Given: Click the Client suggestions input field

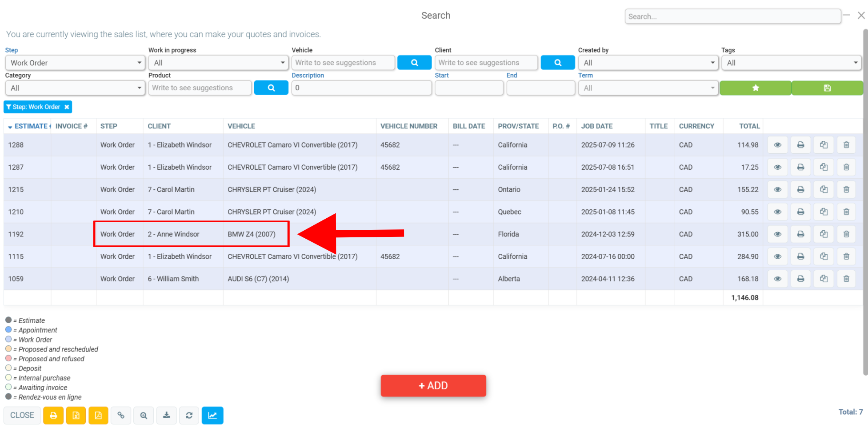Looking at the screenshot, I should tap(486, 63).
